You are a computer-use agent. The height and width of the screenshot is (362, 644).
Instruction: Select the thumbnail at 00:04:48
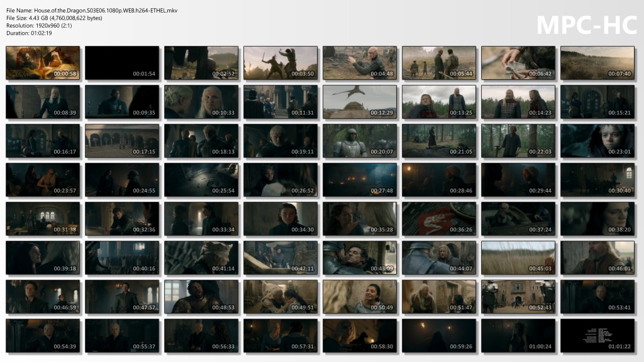(360, 63)
